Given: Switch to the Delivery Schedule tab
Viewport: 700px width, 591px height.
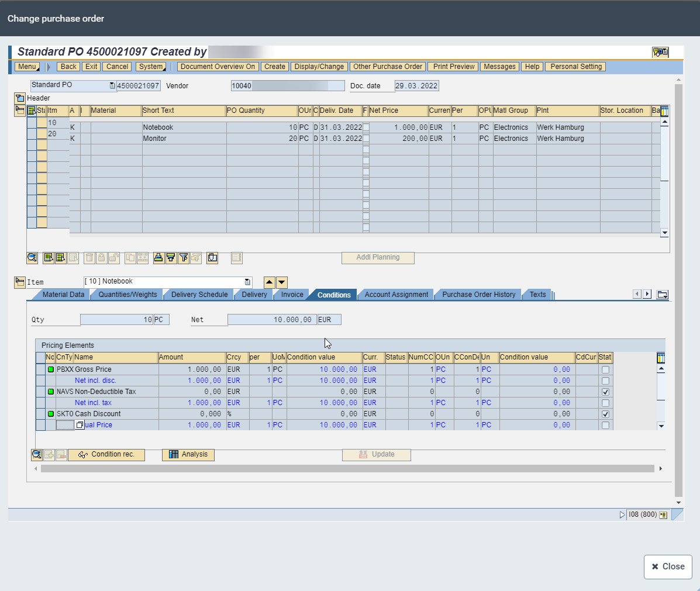Looking at the screenshot, I should tap(199, 295).
